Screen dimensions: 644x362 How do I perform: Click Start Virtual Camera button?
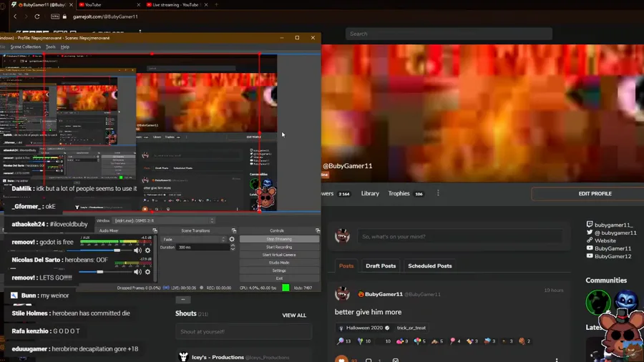click(279, 255)
